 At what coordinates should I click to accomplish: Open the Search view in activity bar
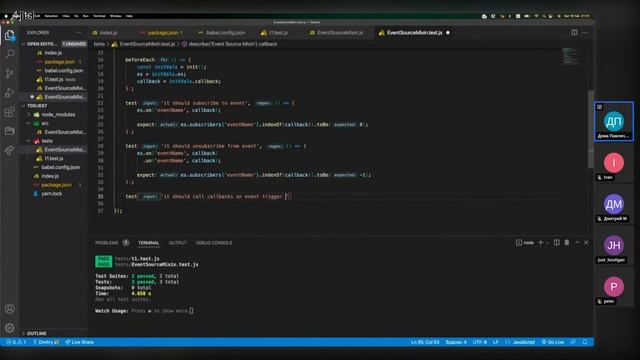[x=10, y=54]
